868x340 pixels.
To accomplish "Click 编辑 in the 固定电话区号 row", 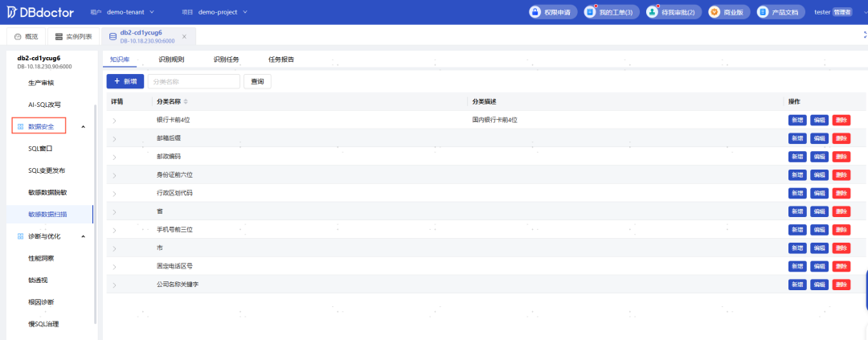I will (819, 266).
